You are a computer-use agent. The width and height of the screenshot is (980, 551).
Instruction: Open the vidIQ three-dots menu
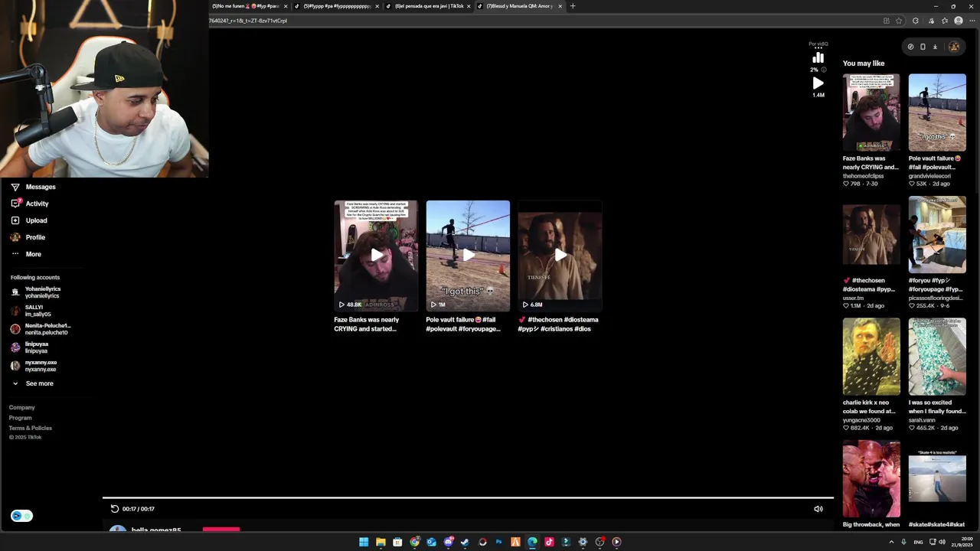click(x=818, y=48)
